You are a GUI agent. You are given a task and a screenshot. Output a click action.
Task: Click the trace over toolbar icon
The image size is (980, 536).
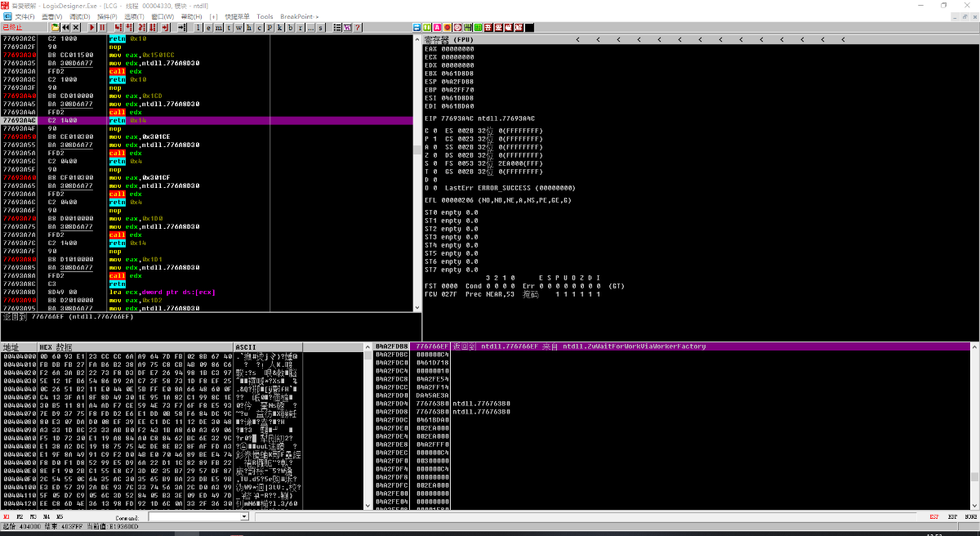point(154,27)
